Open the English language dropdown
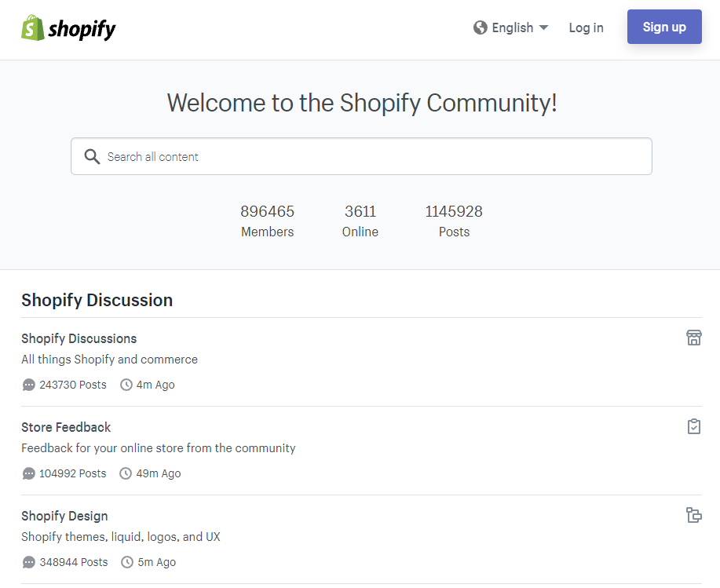The width and height of the screenshot is (720, 588). coord(512,27)
